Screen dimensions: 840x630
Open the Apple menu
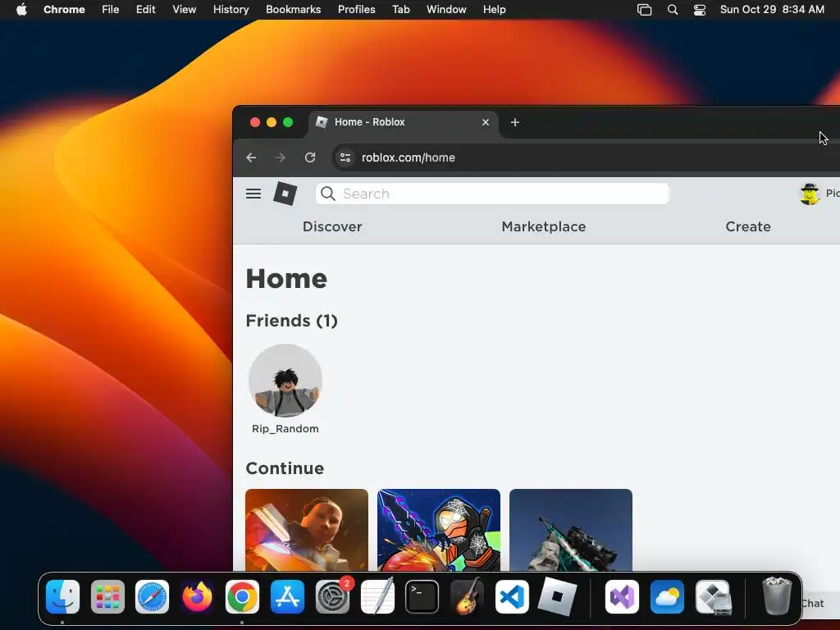(21, 10)
